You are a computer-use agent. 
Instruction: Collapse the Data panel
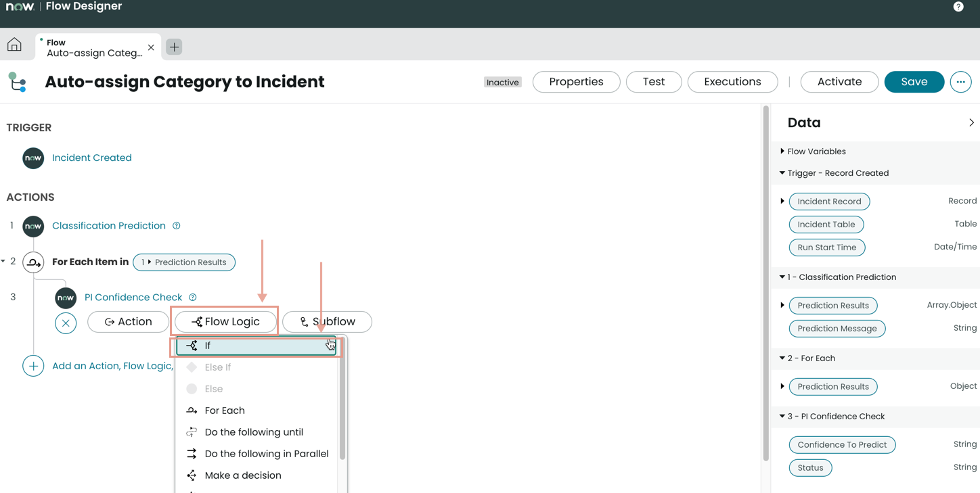point(971,123)
